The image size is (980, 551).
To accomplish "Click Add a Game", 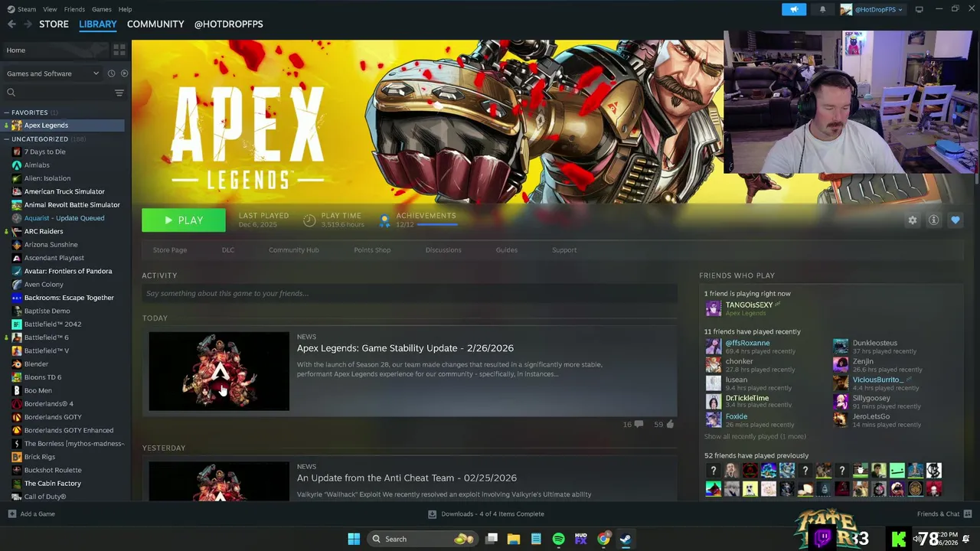I will pyautogui.click(x=31, y=514).
